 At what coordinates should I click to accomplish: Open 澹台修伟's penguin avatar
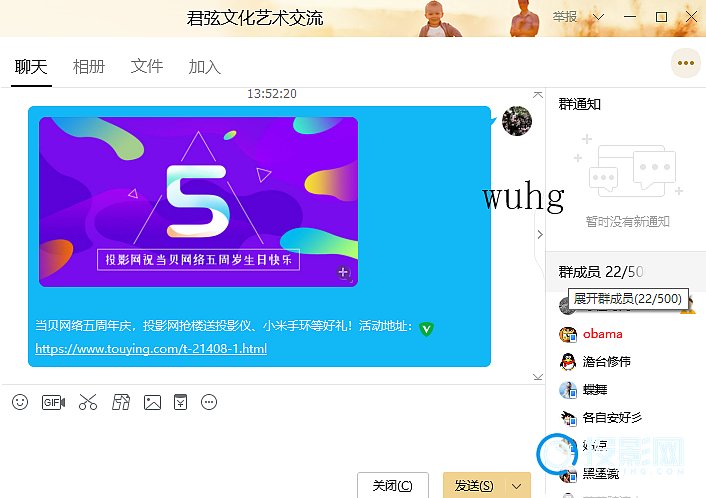point(568,362)
